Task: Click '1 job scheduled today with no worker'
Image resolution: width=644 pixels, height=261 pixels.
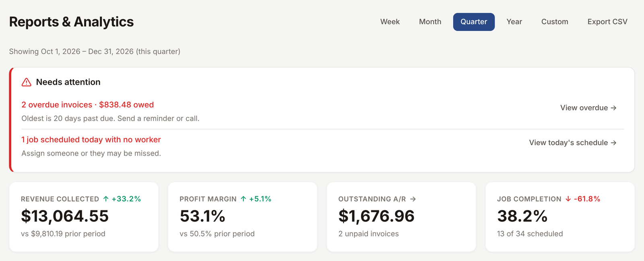Action: [91, 140]
